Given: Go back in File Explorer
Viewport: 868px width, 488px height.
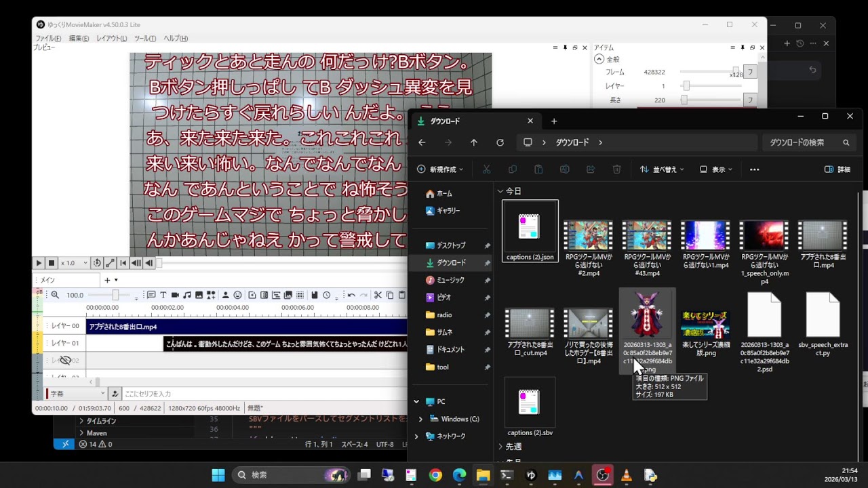Looking at the screenshot, I should click(x=422, y=142).
